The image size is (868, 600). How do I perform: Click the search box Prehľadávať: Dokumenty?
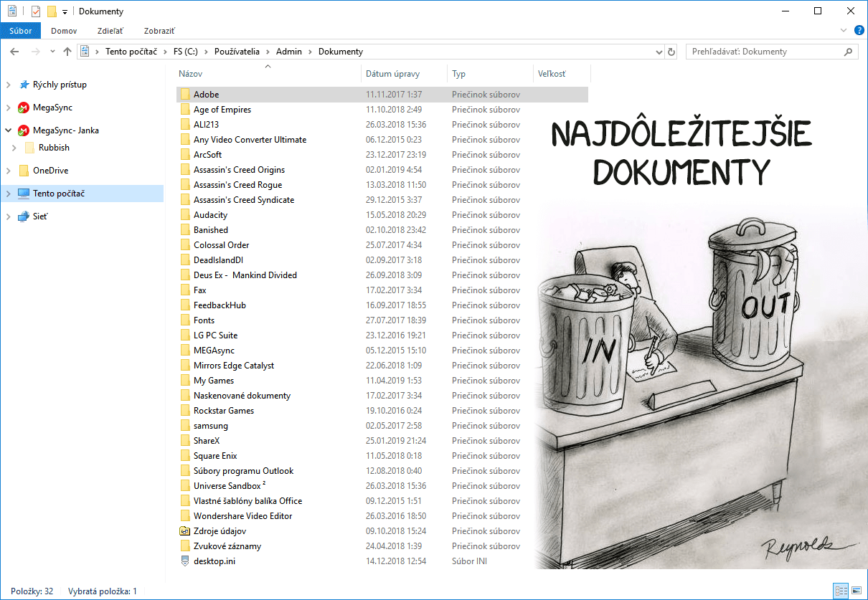pyautogui.click(x=764, y=52)
